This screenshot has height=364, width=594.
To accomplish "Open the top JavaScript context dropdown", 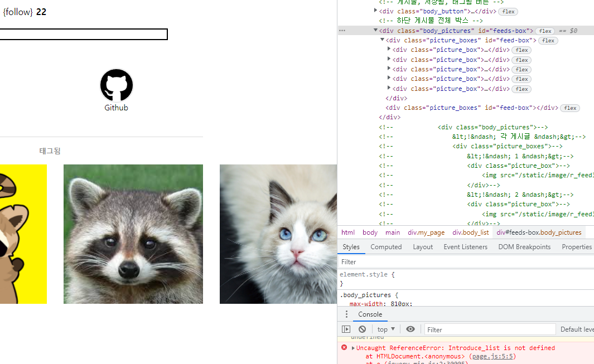I will [386, 329].
